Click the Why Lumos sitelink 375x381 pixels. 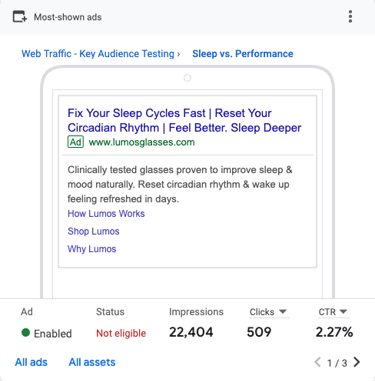pos(92,249)
